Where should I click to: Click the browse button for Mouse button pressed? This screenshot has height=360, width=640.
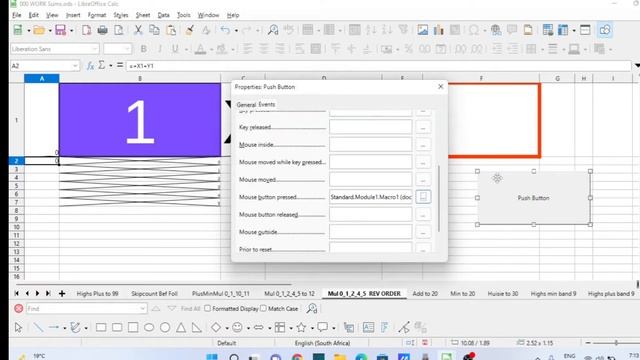pyautogui.click(x=423, y=197)
